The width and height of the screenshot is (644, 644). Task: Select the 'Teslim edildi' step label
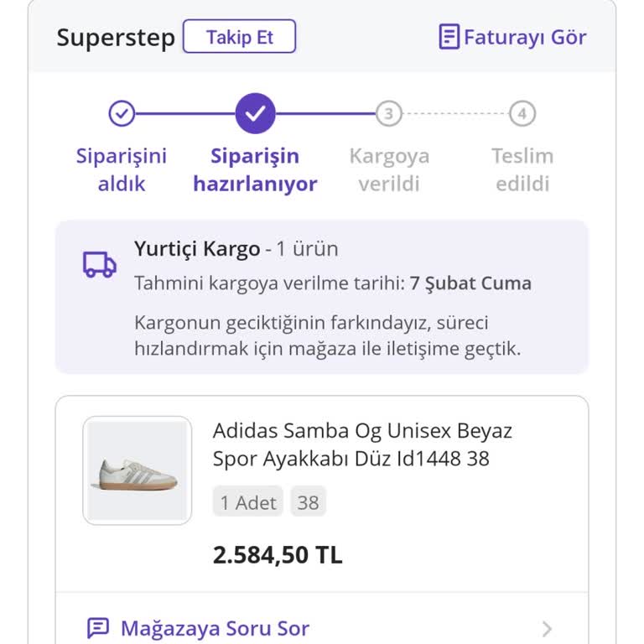tap(522, 169)
